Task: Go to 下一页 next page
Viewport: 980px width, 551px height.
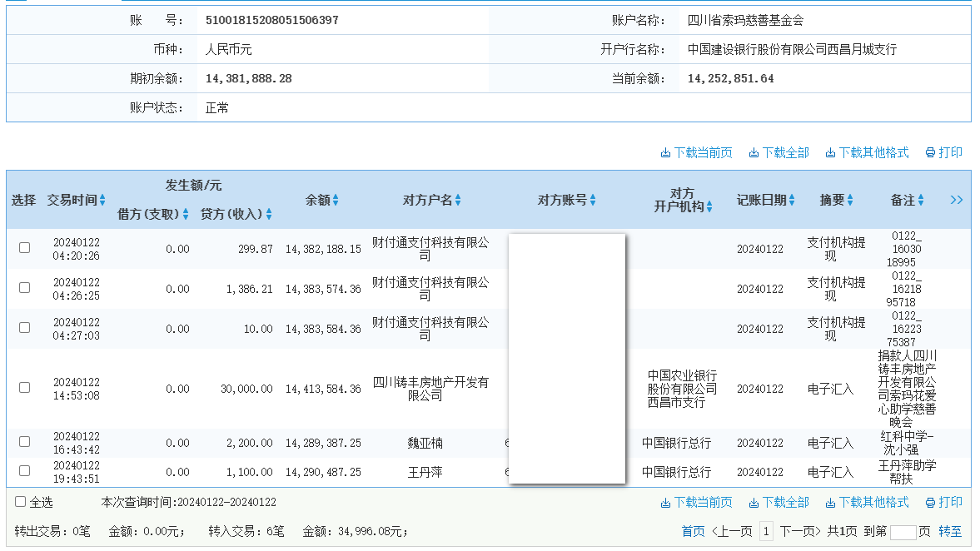Action: coord(800,532)
